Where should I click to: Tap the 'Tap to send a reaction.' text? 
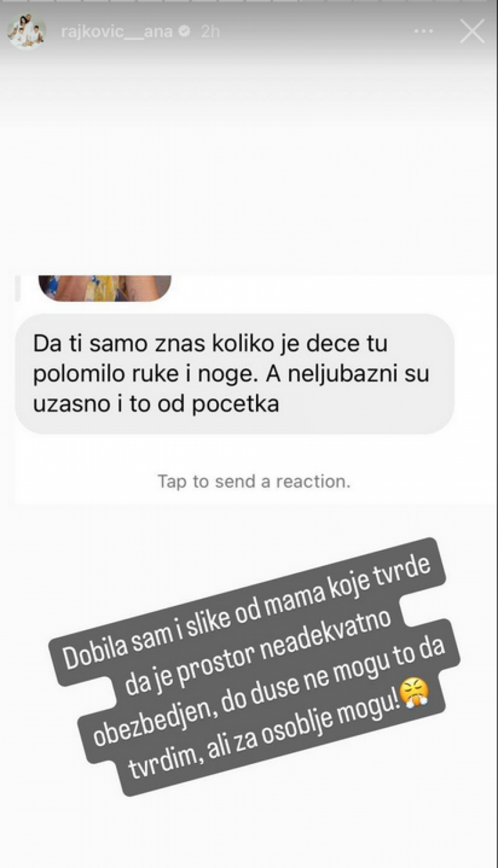(254, 482)
